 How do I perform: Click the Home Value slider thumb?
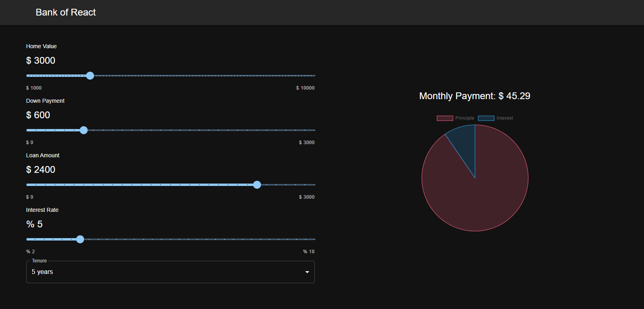coord(90,76)
